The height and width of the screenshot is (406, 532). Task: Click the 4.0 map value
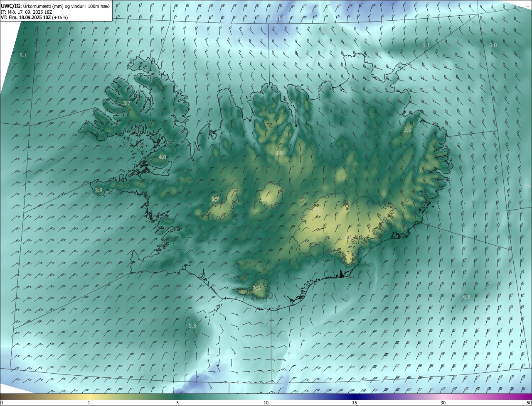163,157
